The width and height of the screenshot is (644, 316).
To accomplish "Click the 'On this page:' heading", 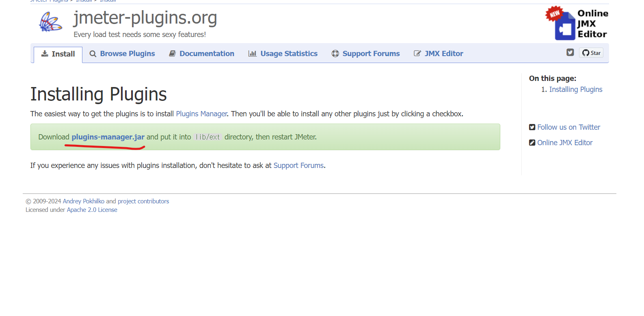I will (x=553, y=78).
